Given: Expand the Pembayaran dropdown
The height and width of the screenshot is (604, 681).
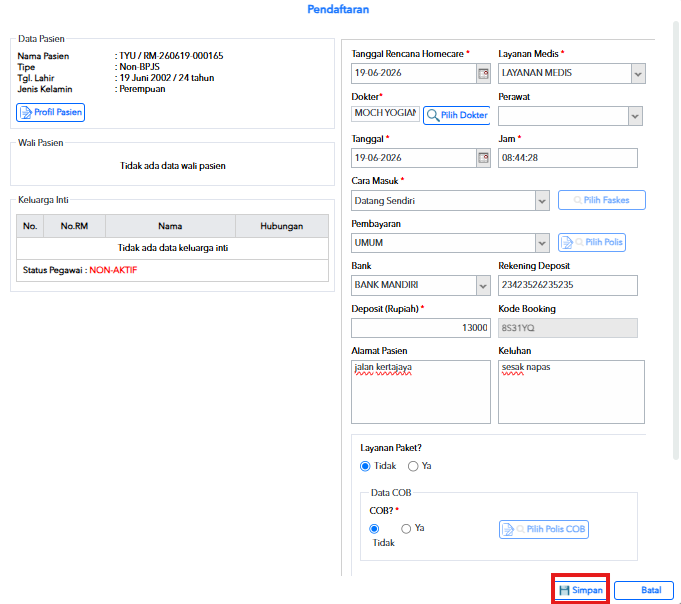Looking at the screenshot, I should coord(542,243).
